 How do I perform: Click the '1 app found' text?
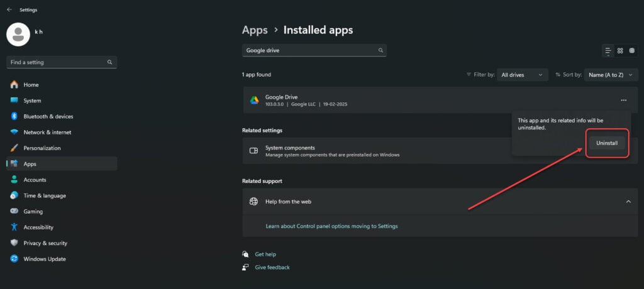click(257, 75)
